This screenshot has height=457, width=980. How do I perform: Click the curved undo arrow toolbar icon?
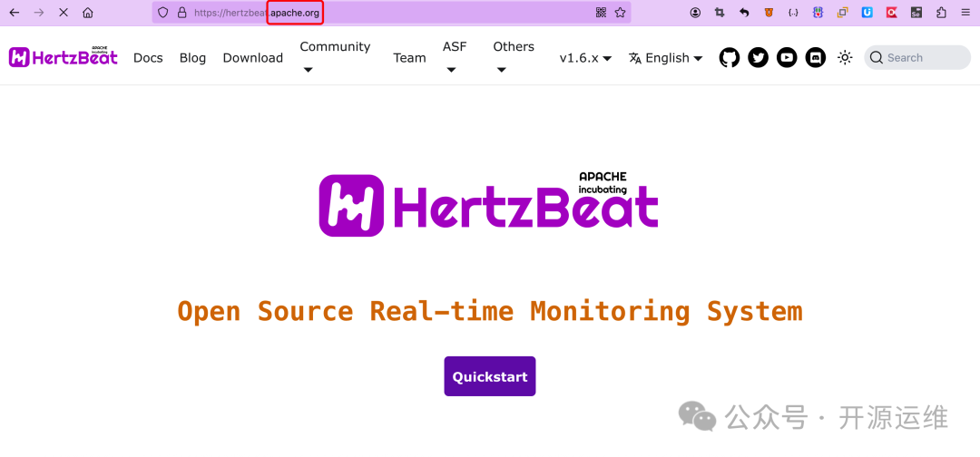pyautogui.click(x=744, y=13)
